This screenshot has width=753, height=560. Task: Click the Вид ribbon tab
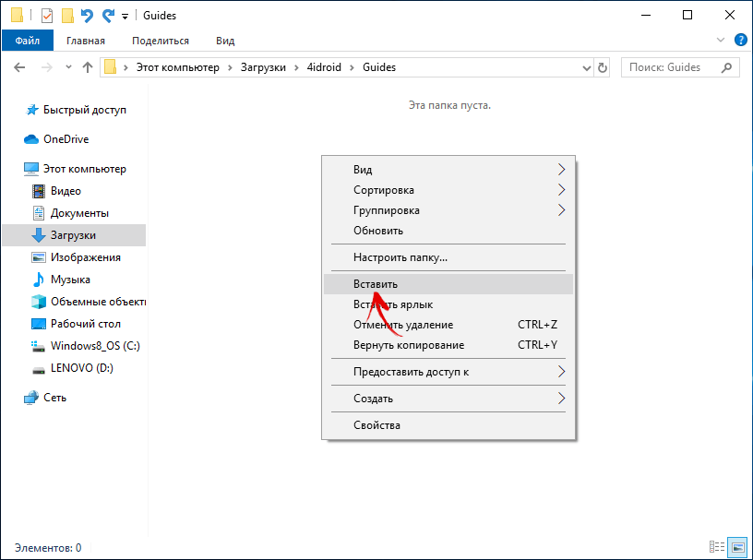tap(225, 41)
